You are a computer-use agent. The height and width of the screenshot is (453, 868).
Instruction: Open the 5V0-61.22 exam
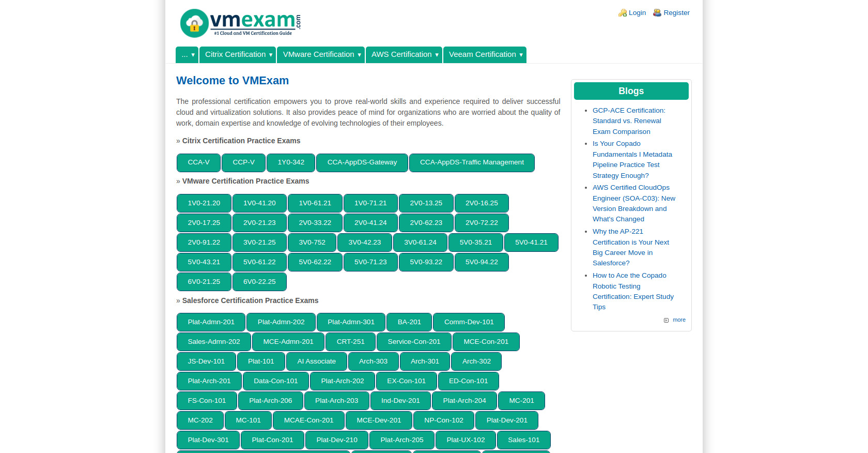(x=259, y=262)
